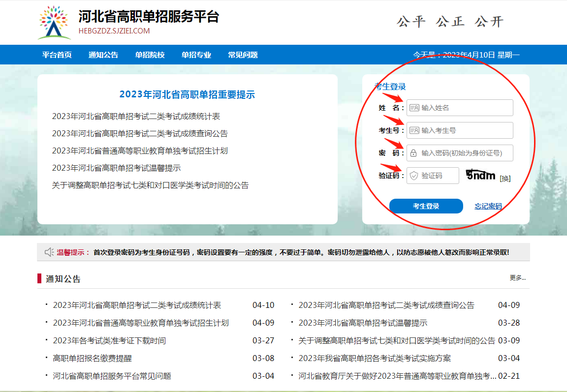Select 单招专业 in navigation bar
This screenshot has height=392, width=567.
(196, 55)
